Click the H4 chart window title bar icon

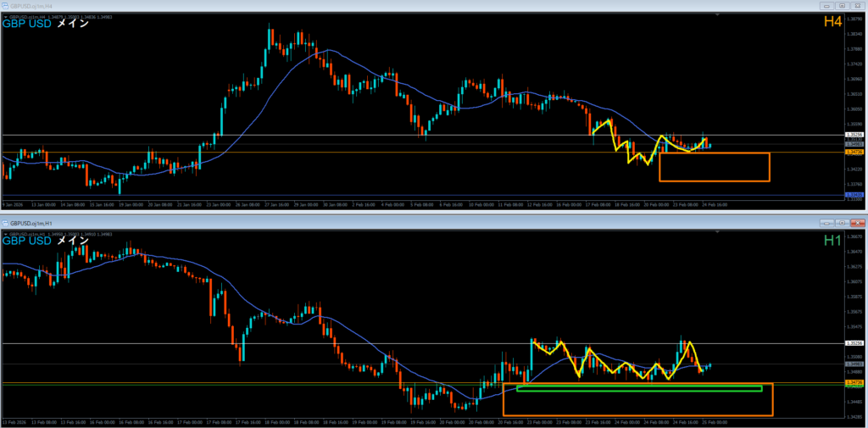point(7,6)
